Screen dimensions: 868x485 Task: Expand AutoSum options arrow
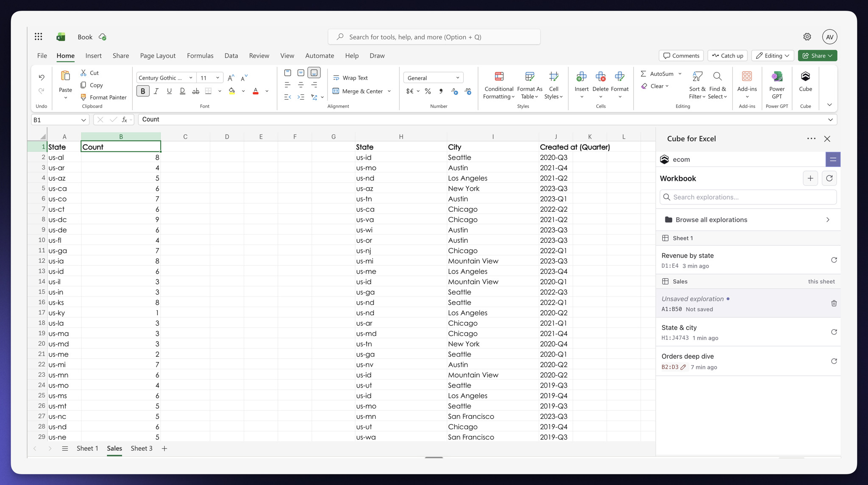tap(680, 74)
